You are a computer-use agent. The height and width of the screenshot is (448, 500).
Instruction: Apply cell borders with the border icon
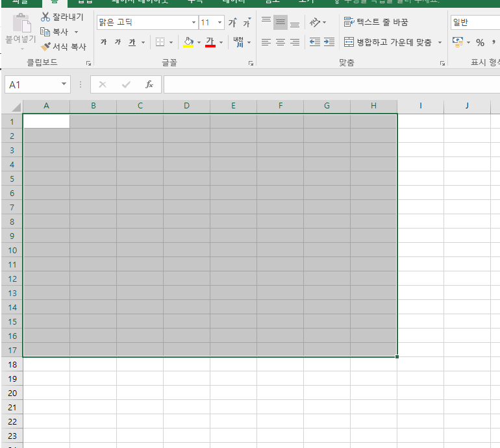tap(160, 42)
